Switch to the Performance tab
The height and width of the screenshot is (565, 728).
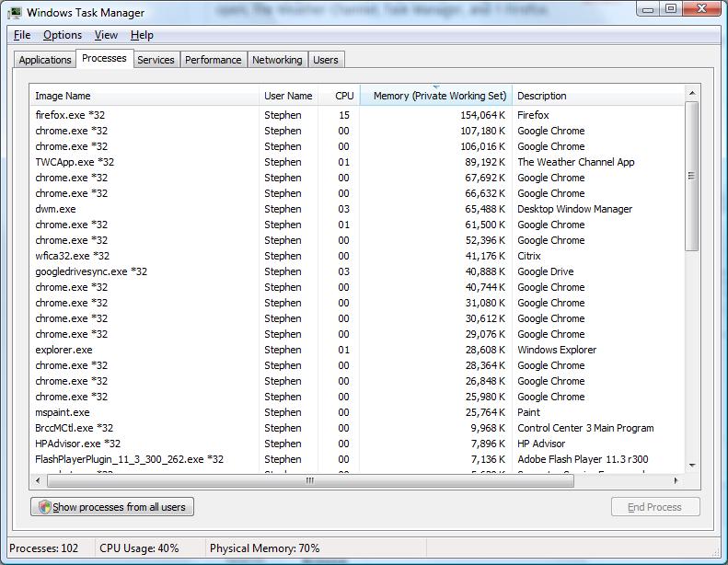point(213,60)
